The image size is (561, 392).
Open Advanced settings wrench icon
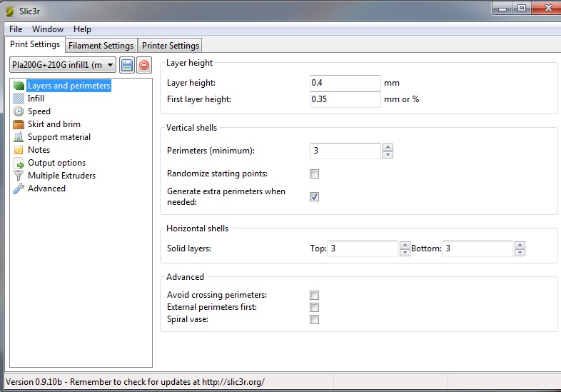tap(19, 189)
